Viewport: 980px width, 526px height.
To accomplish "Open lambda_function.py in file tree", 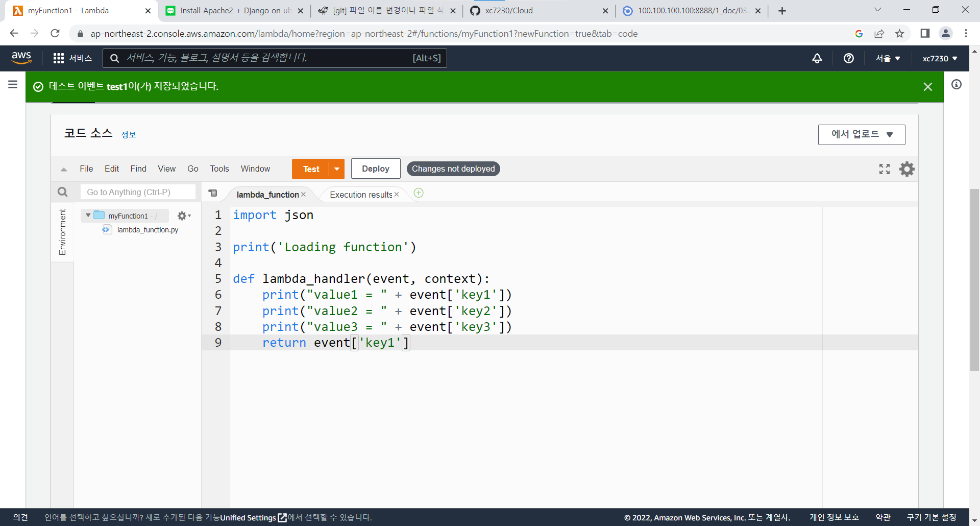I will [148, 230].
